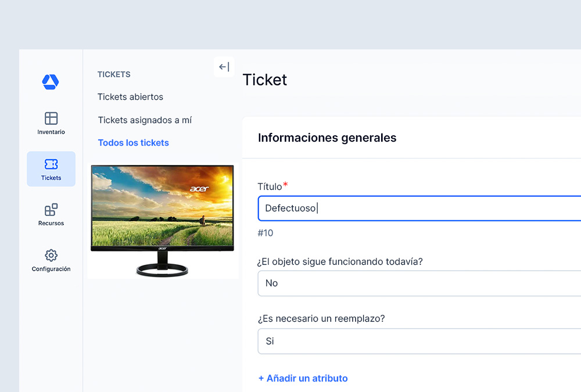
Task: Open the 'Tickets abiertos' view
Action: (130, 97)
